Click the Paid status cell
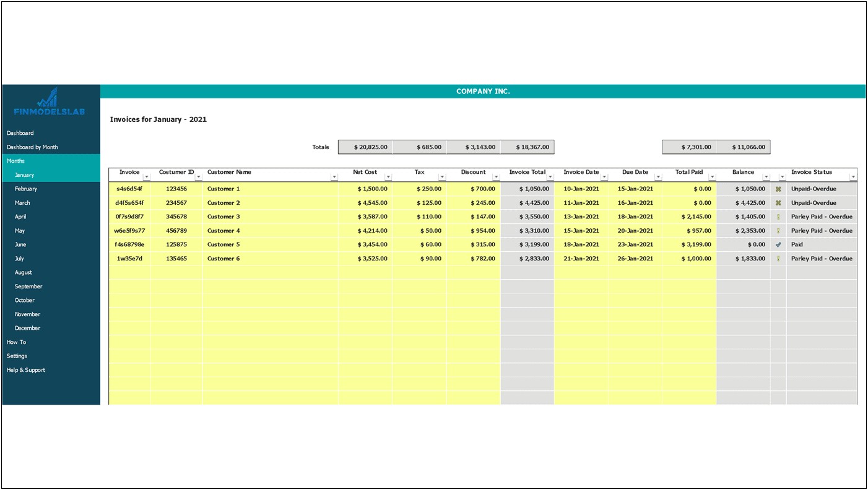Image resolution: width=868 pixels, height=490 pixels. [822, 244]
